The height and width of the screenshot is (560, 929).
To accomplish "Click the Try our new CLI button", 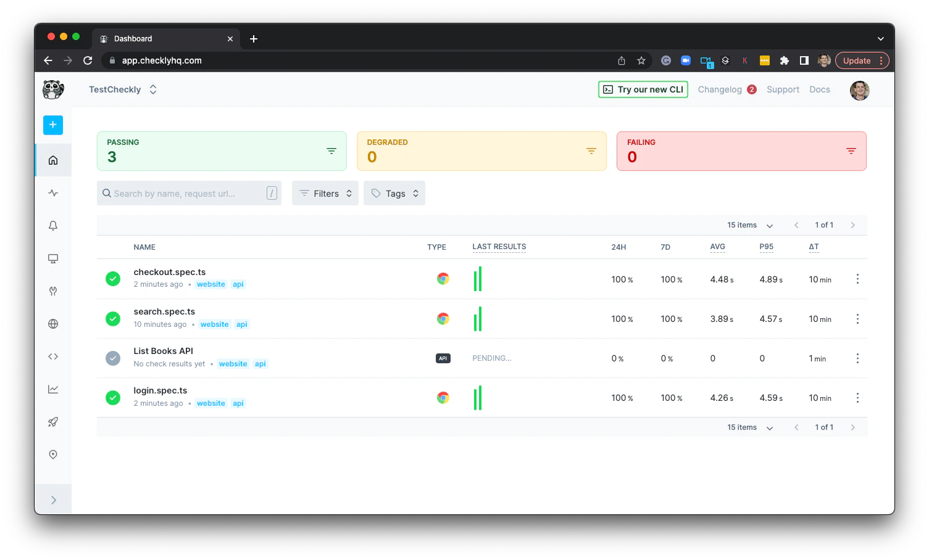I will [643, 89].
